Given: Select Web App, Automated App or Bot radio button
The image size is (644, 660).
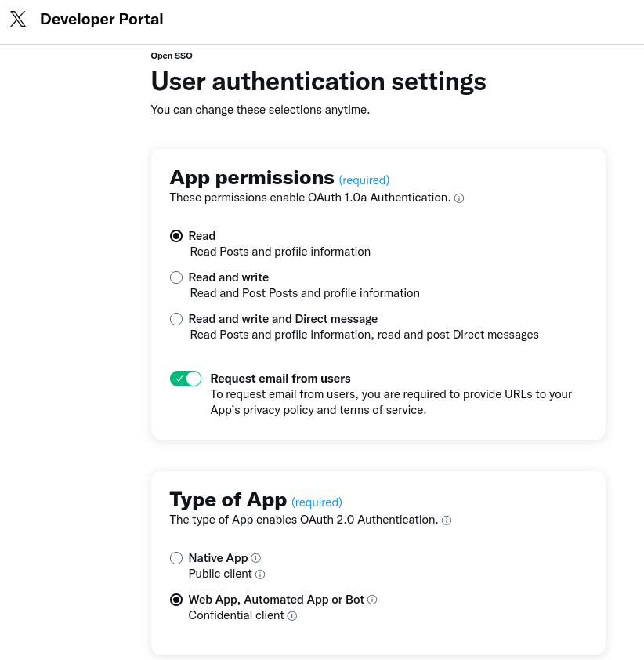Looking at the screenshot, I should [x=176, y=600].
